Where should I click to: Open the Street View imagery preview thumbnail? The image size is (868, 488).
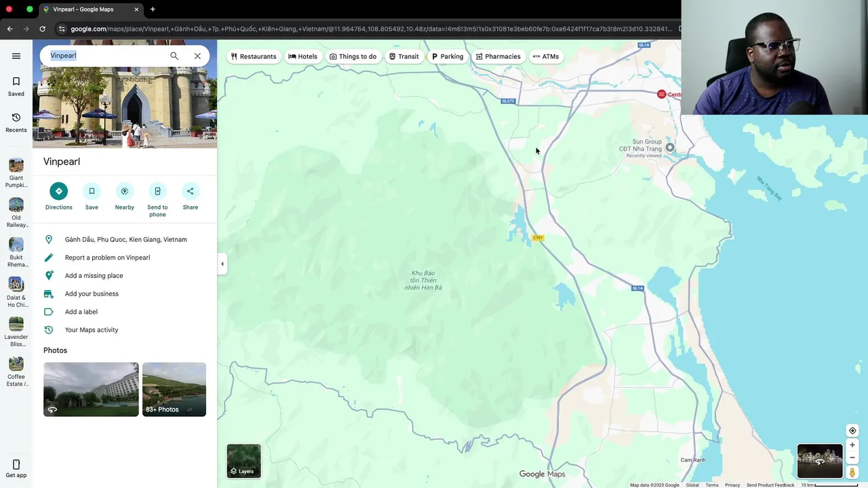pos(820,462)
